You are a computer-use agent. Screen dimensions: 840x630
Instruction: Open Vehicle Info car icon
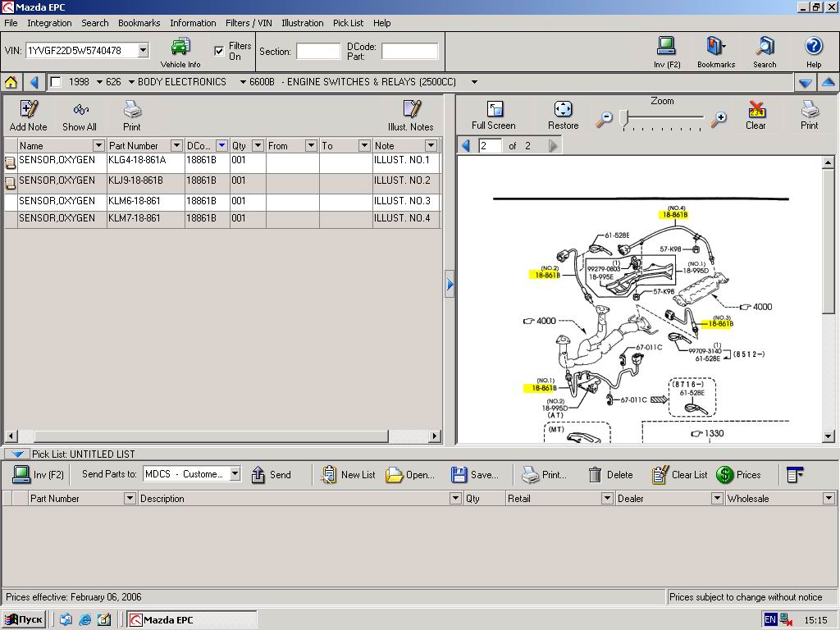tap(180, 48)
